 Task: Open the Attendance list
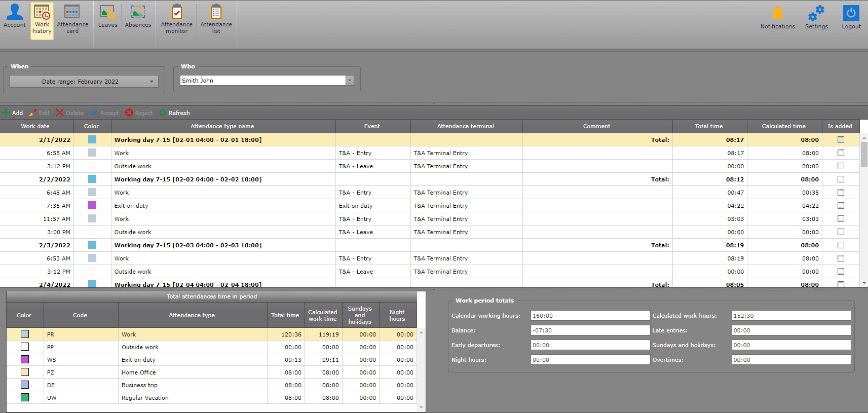pos(216,19)
